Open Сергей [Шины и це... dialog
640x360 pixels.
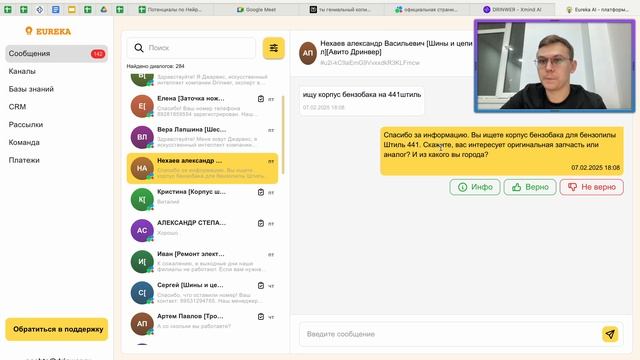[202, 293]
